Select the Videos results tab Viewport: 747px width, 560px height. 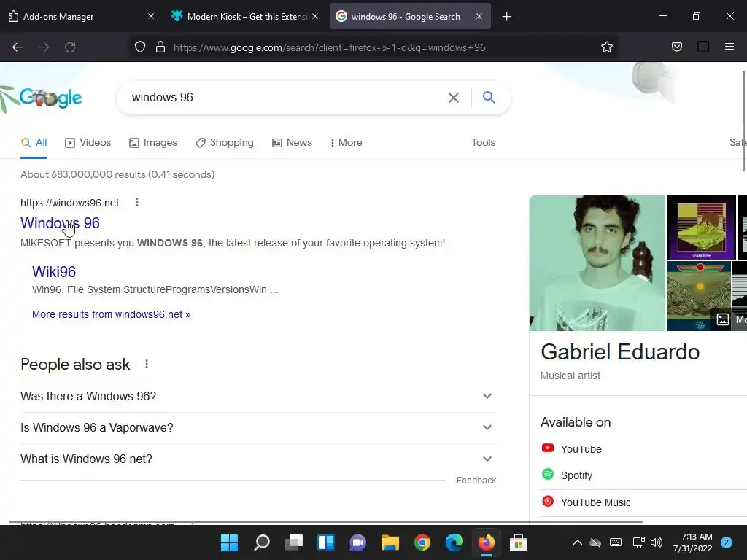click(x=88, y=143)
